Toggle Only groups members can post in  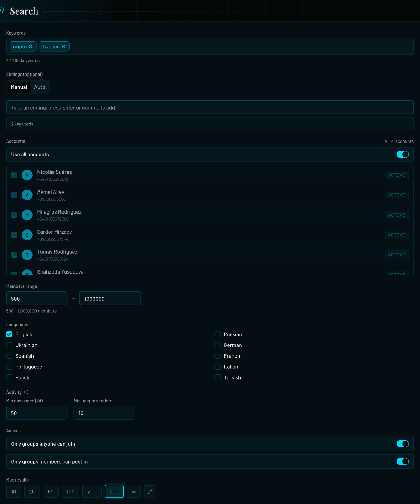pyautogui.click(x=403, y=461)
